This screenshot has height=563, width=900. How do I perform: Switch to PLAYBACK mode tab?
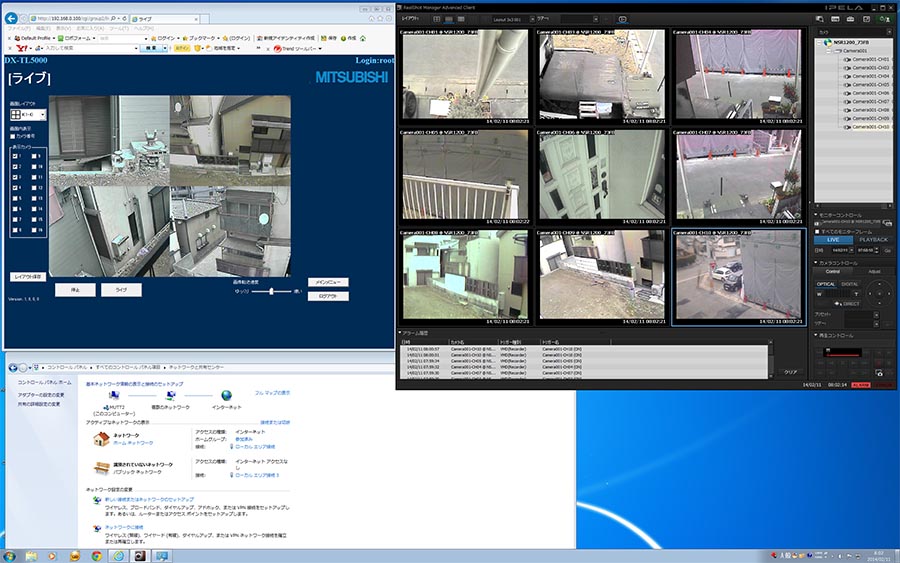[873, 239]
